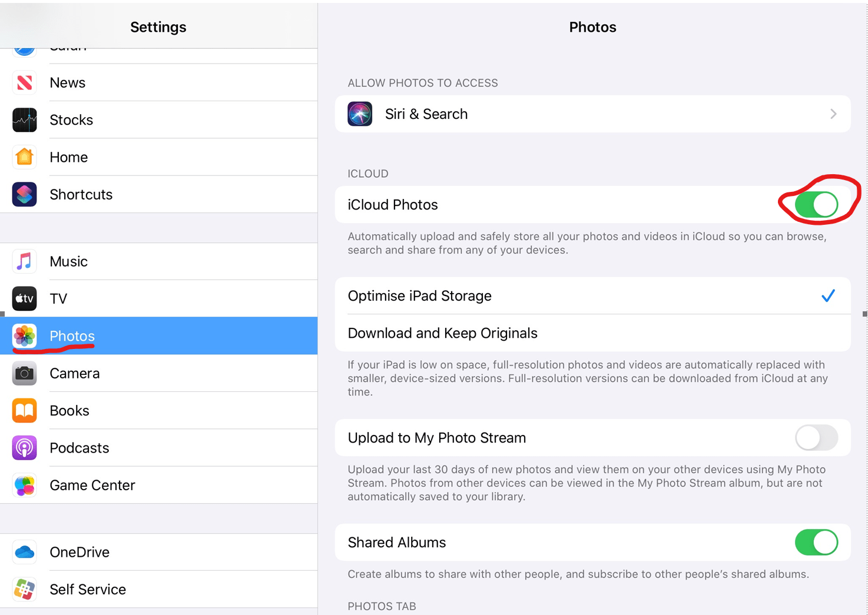This screenshot has width=868, height=615.
Task: Open the Siri & Search chevron
Action: point(833,114)
